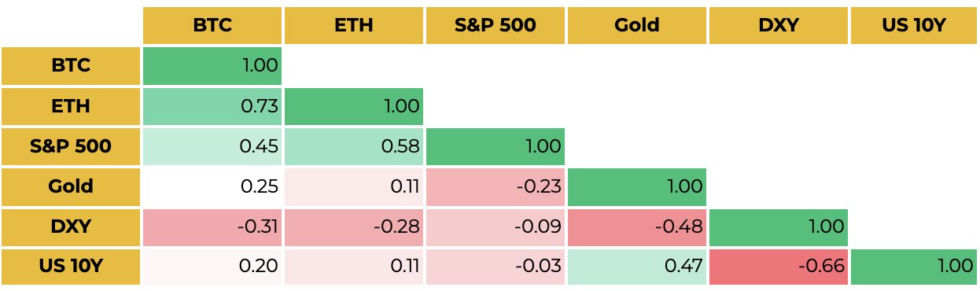Select the -0.48 DXY-Gold cell
The image size is (980, 291).
[637, 227]
